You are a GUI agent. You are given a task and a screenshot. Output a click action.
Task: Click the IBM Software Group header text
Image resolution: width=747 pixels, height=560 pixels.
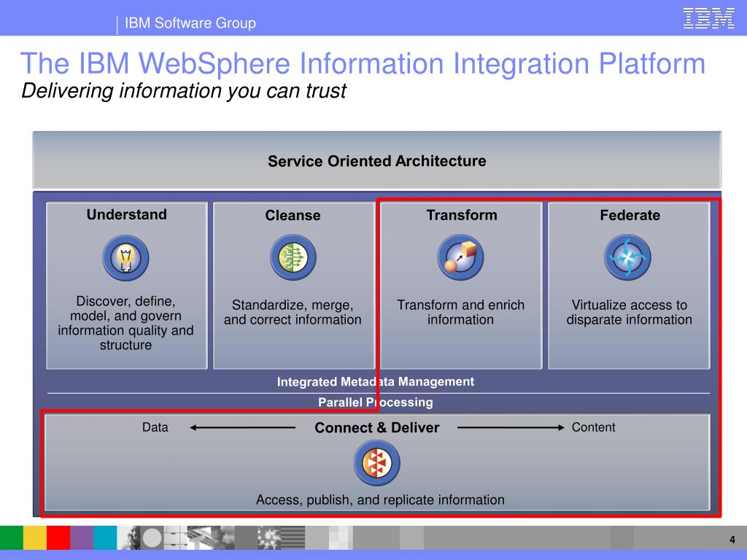pyautogui.click(x=190, y=23)
